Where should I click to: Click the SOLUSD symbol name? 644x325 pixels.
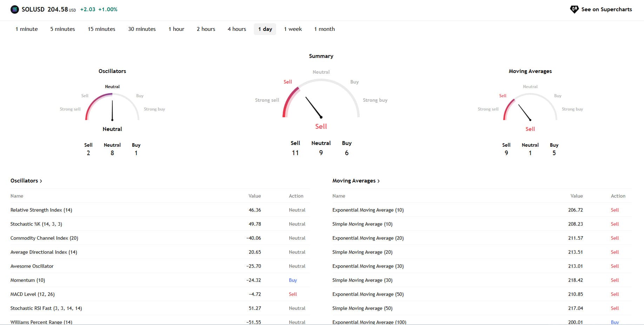click(x=33, y=9)
